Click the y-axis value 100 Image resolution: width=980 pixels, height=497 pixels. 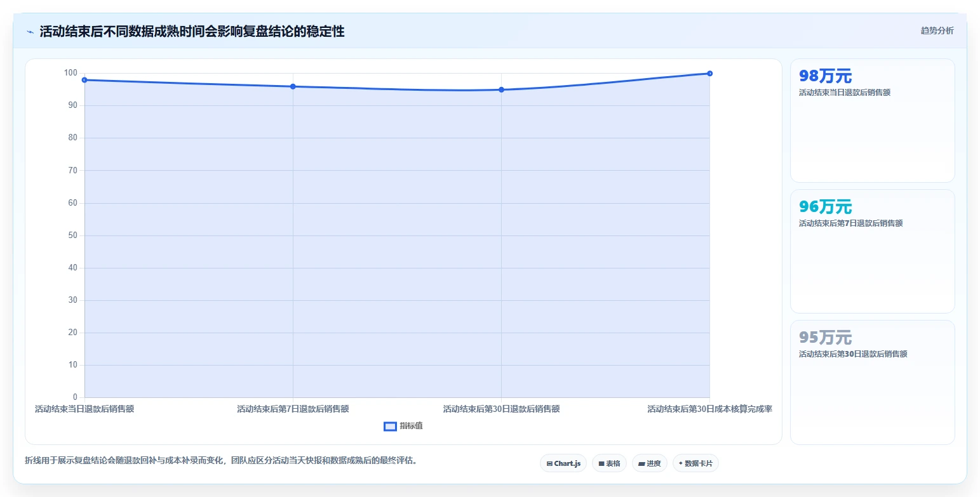70,73
